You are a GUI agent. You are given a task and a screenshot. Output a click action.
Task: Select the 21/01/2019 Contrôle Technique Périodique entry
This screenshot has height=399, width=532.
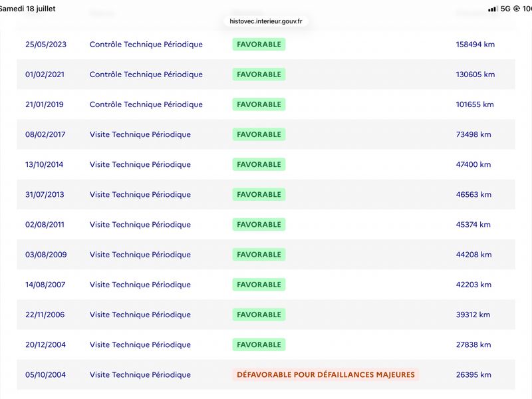(266, 104)
